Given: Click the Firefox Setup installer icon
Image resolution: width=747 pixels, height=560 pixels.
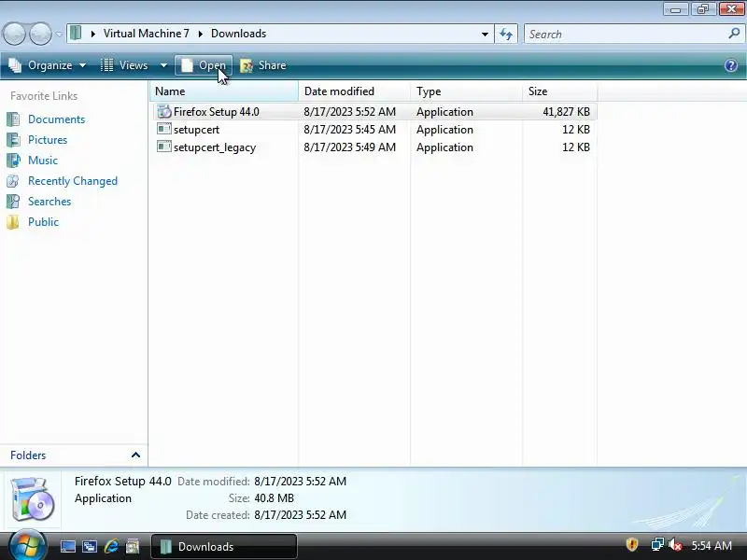Looking at the screenshot, I should [x=164, y=111].
